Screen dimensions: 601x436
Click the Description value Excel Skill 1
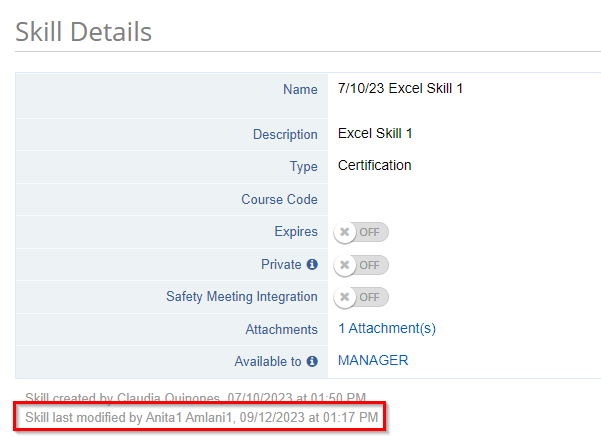[x=375, y=133]
